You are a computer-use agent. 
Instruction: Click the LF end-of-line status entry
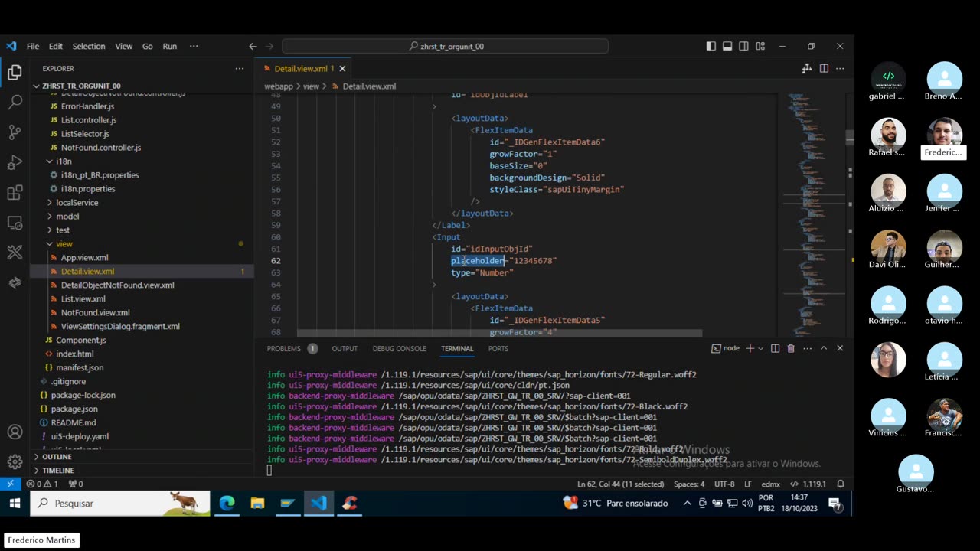pos(748,484)
